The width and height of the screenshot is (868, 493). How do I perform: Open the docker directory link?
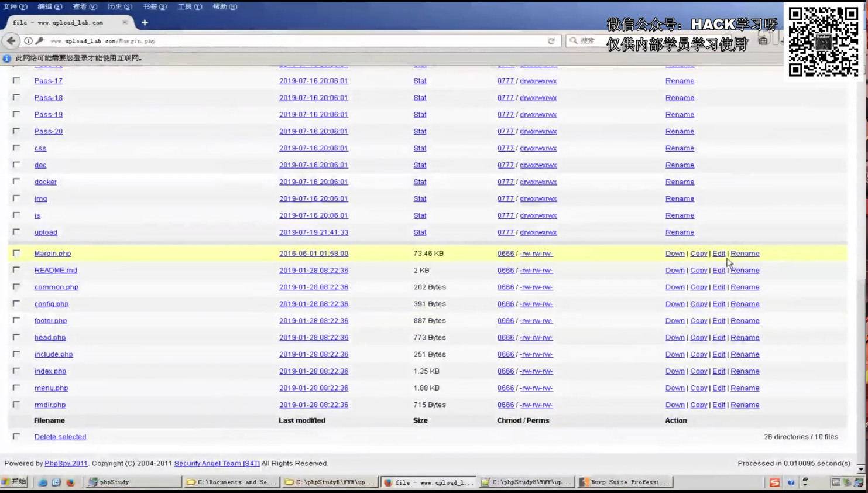tap(46, 182)
